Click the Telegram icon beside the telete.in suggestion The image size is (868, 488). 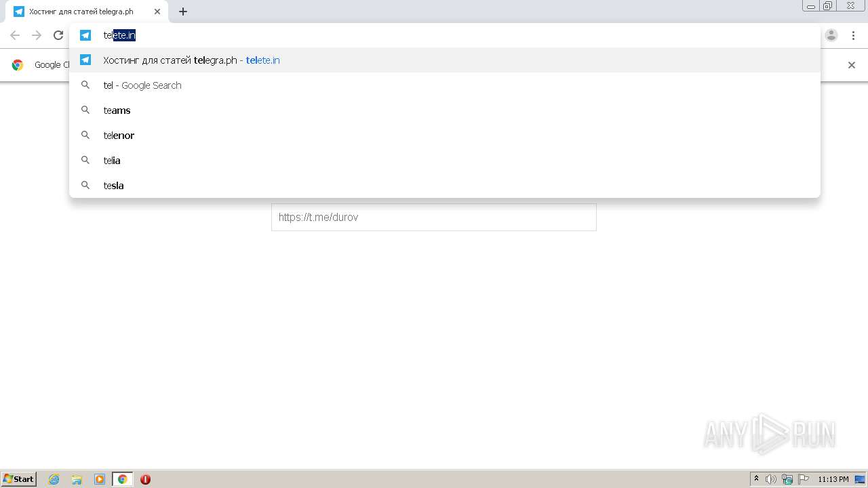pyautogui.click(x=85, y=60)
